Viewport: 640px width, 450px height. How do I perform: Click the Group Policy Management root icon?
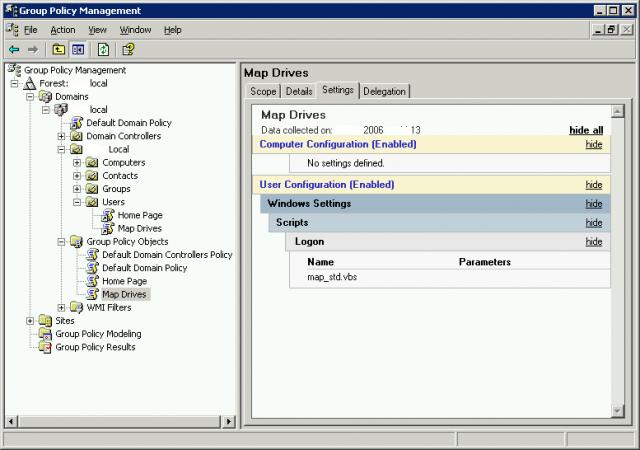15,70
